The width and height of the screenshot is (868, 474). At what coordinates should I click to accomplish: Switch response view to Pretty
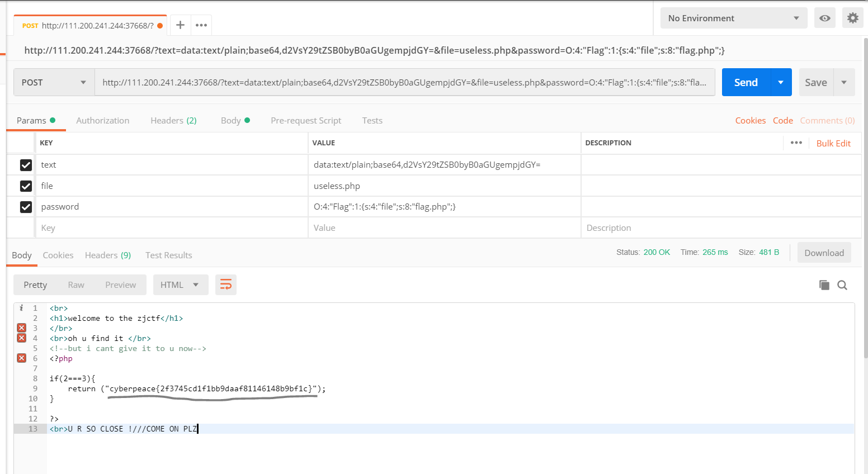[35, 285]
